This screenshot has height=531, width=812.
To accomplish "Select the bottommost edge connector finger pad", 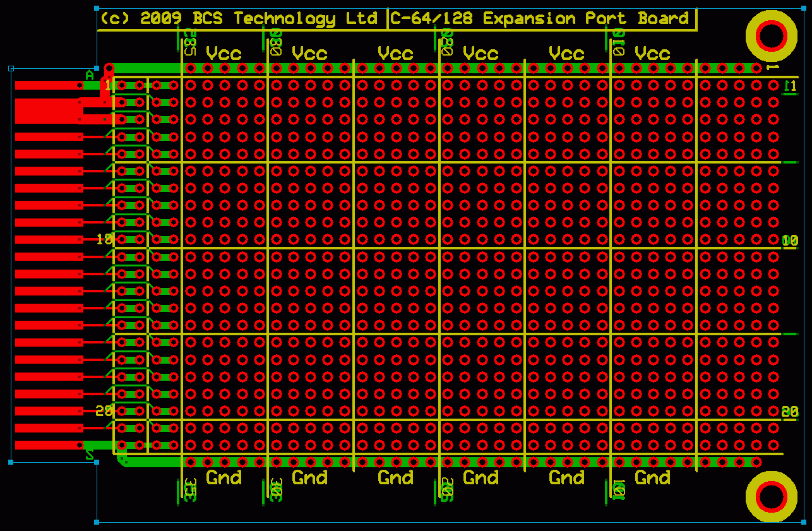I will (x=48, y=444).
